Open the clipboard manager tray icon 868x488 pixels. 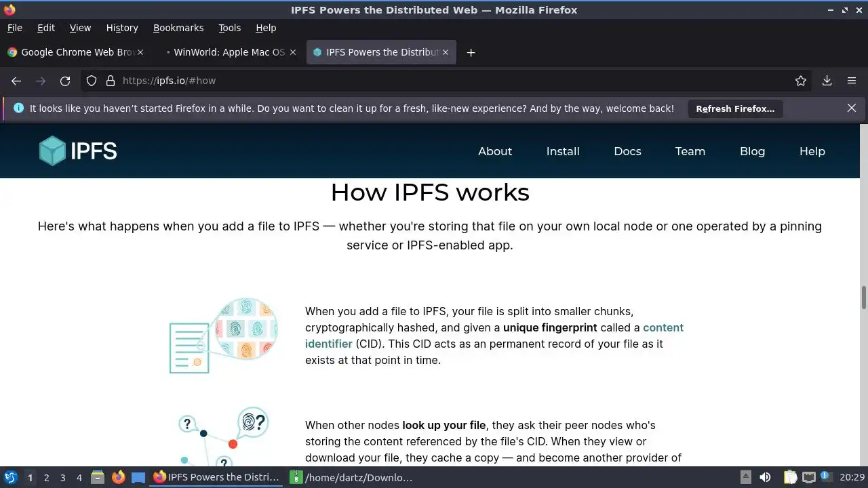[x=790, y=477]
